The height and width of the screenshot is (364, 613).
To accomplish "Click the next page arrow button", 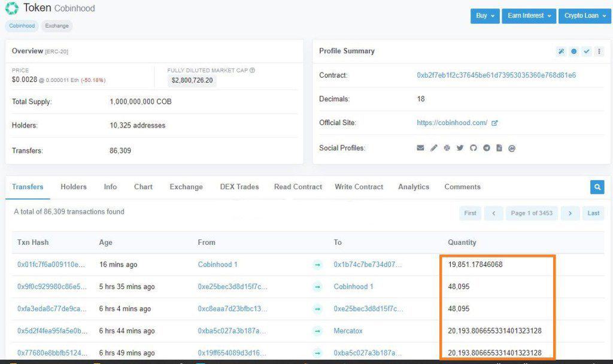I will tap(570, 213).
